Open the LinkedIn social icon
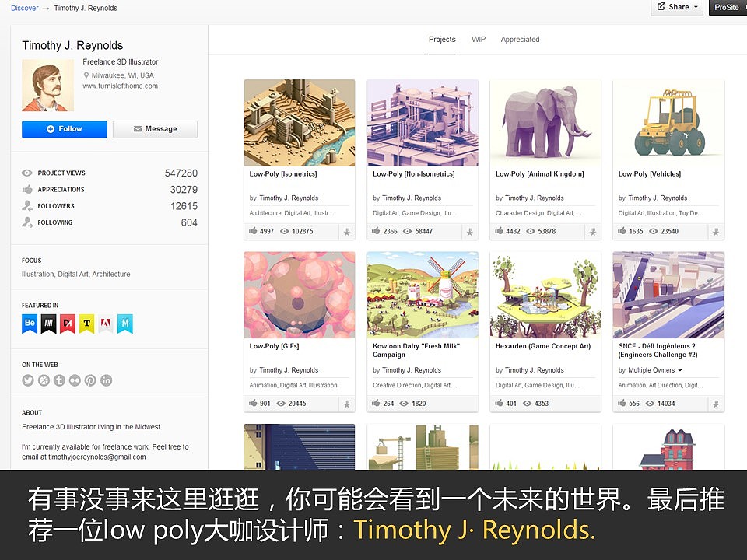 pyautogui.click(x=106, y=380)
